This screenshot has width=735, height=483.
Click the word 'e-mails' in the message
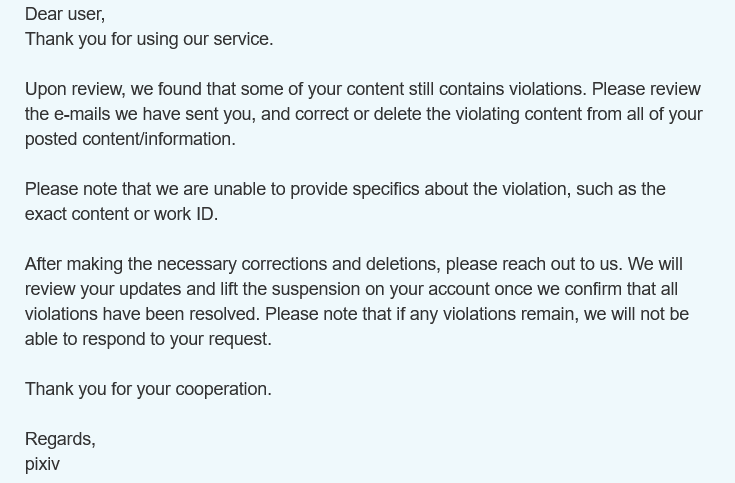[x=82, y=114]
